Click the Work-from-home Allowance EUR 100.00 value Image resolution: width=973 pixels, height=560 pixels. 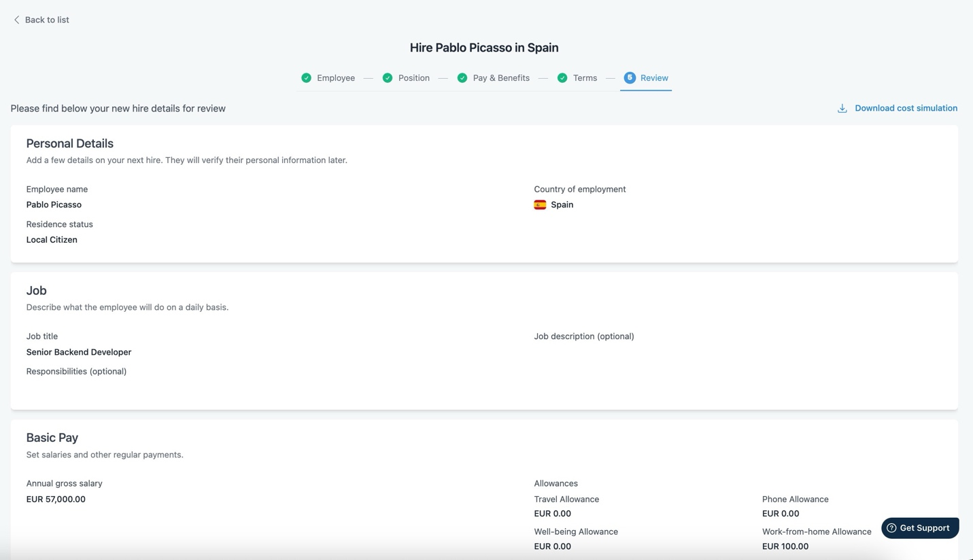click(785, 546)
